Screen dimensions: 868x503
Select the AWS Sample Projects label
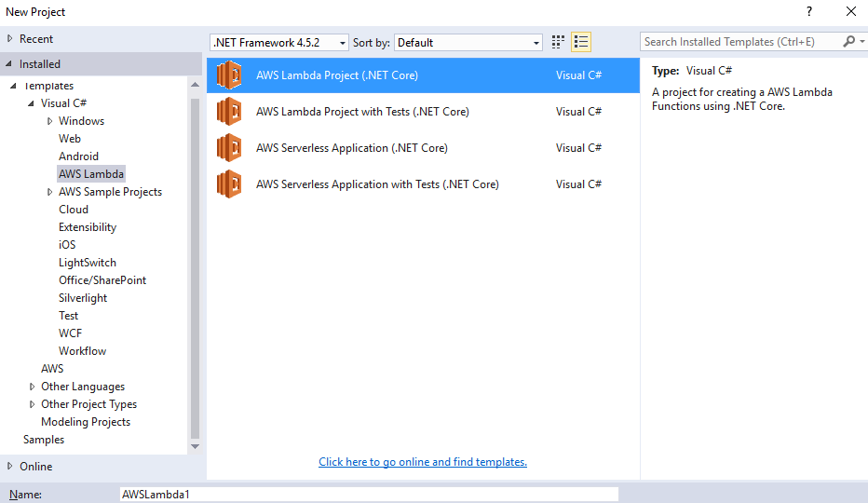tap(110, 192)
